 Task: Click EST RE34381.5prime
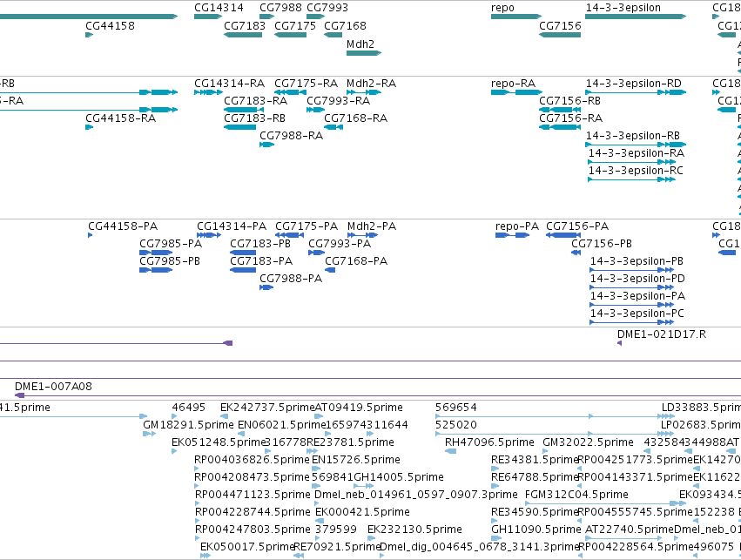click(495, 469)
